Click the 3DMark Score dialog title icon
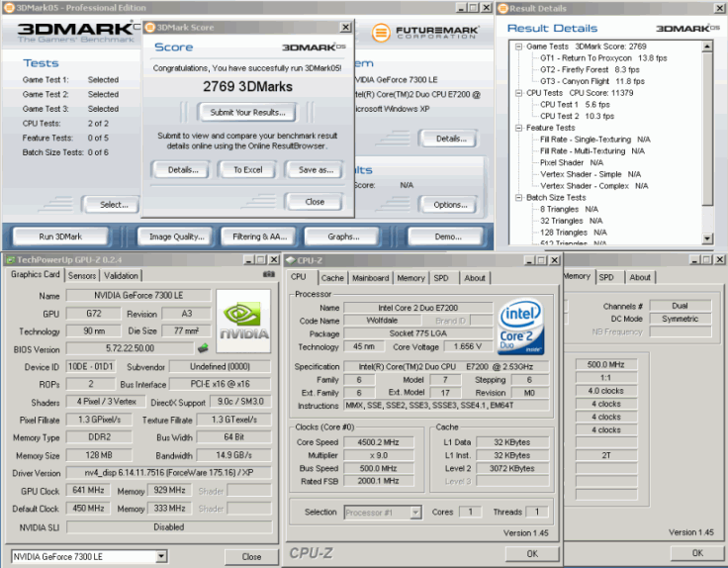 point(150,28)
